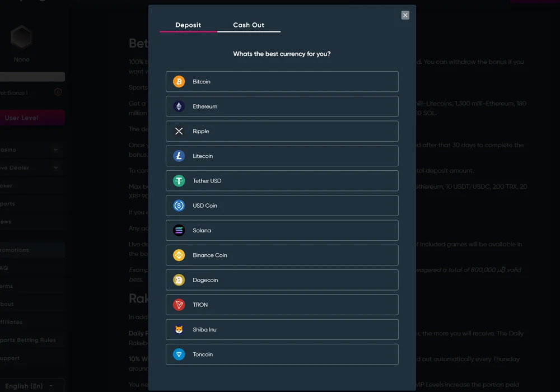
Task: Select the Dogecoin icon
Action: point(179,280)
